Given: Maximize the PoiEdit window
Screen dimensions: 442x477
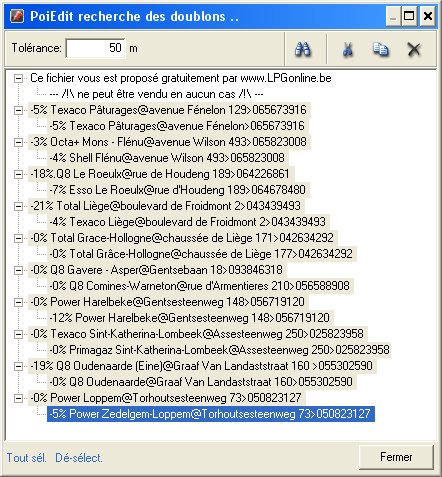Looking at the screenshot, I should pyautogui.click(x=410, y=16).
